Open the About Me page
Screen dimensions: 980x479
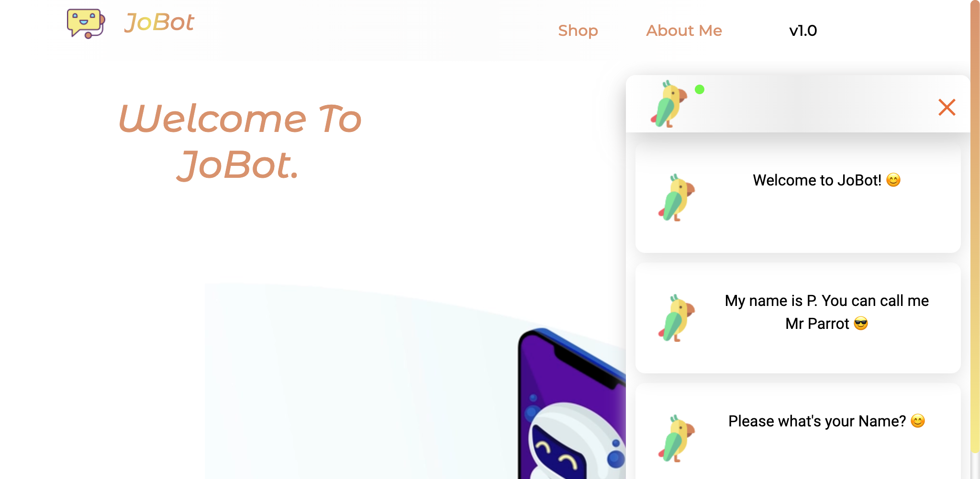(684, 31)
